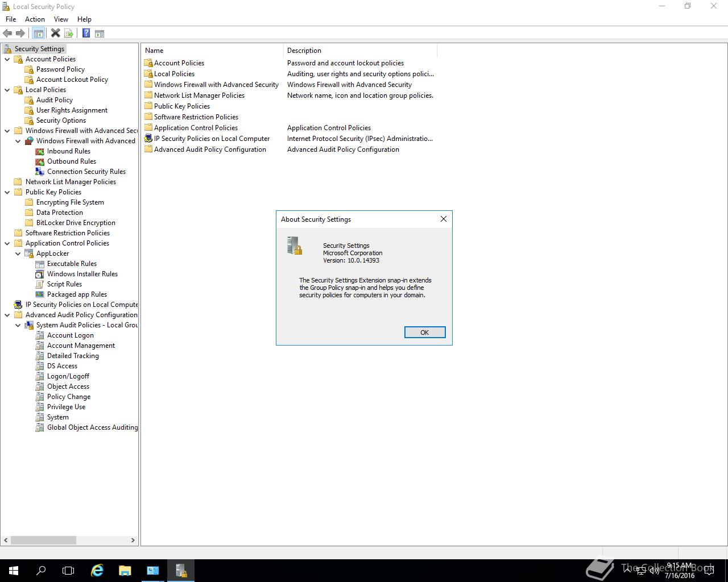The width and height of the screenshot is (728, 582).
Task: Click tree pane scrollbar left arrow
Action: click(x=6, y=541)
